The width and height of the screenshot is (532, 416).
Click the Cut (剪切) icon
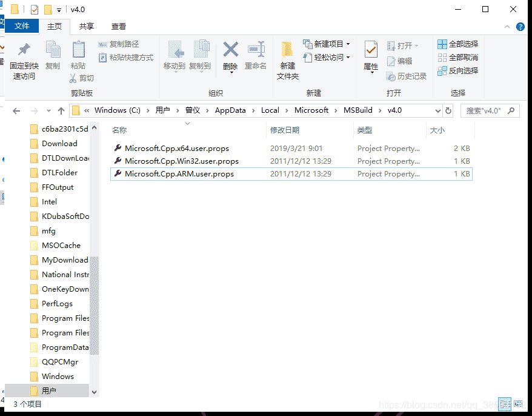coord(84,78)
